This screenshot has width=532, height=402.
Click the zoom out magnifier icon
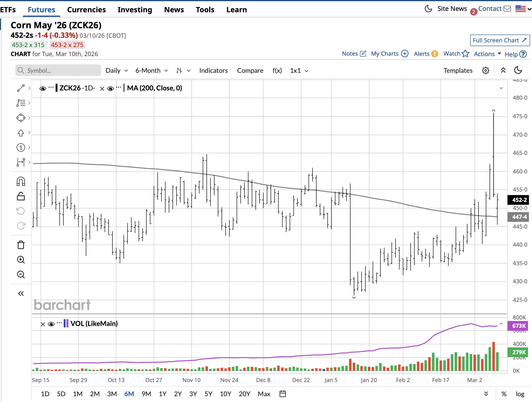click(x=21, y=274)
